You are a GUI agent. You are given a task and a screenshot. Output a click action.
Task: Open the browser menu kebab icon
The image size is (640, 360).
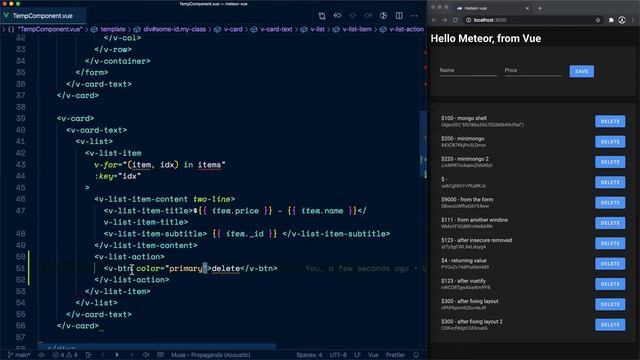(633, 20)
